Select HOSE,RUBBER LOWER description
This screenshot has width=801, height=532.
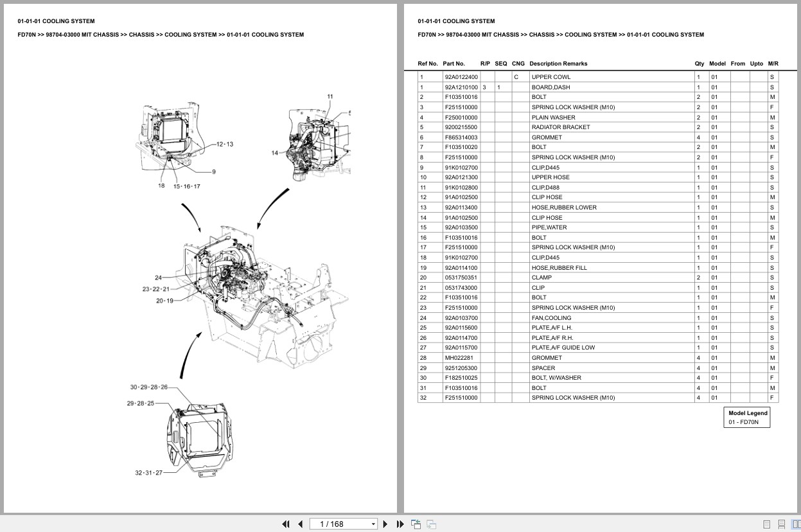tap(564, 208)
